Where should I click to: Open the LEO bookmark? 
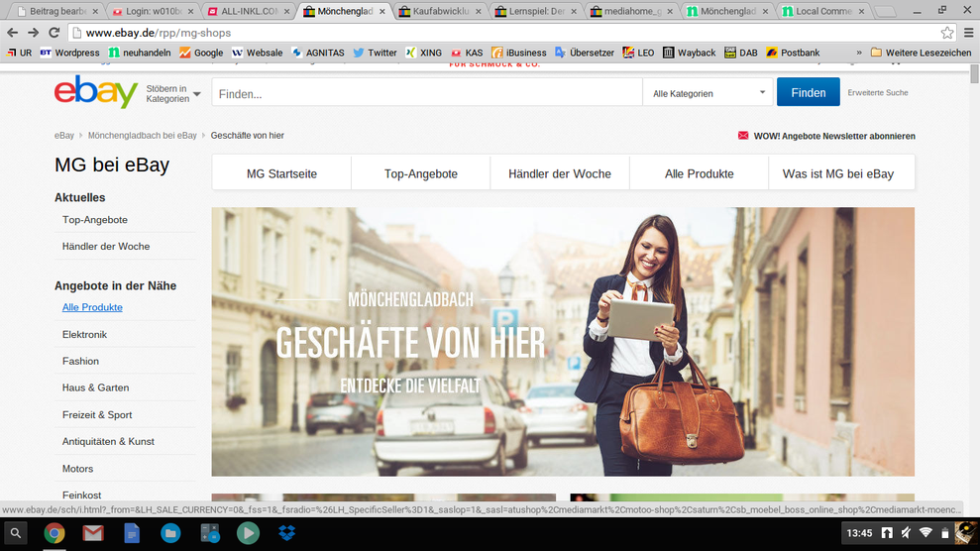[x=639, y=53]
